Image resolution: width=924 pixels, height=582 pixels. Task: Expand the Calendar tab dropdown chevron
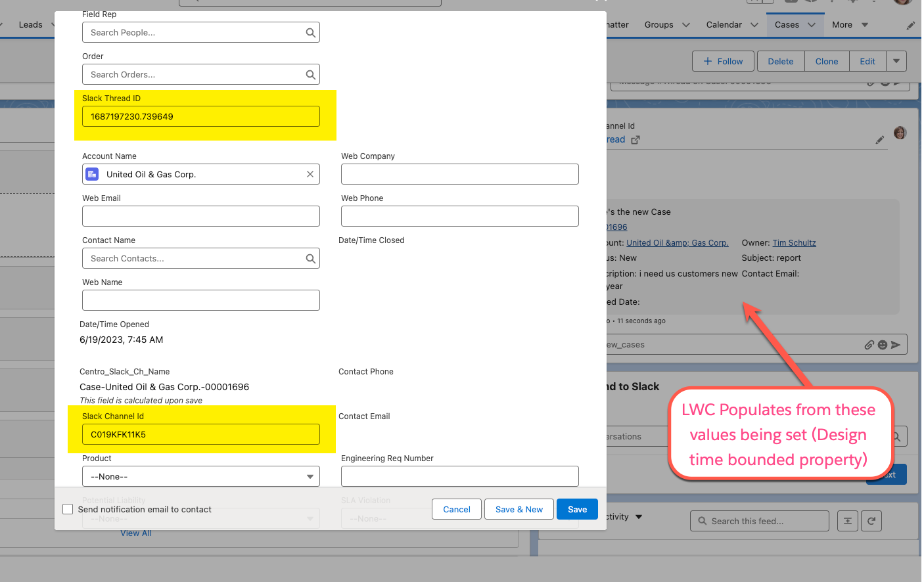click(x=754, y=25)
